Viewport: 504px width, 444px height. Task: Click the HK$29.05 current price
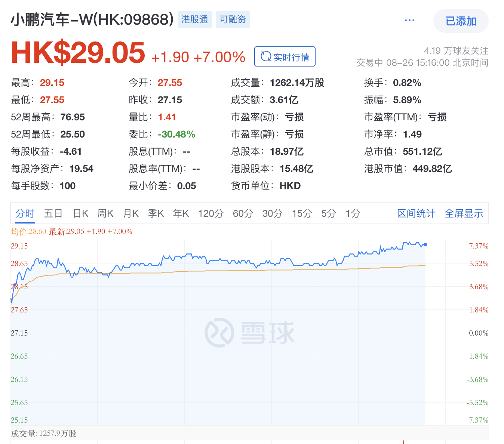[x=78, y=52]
